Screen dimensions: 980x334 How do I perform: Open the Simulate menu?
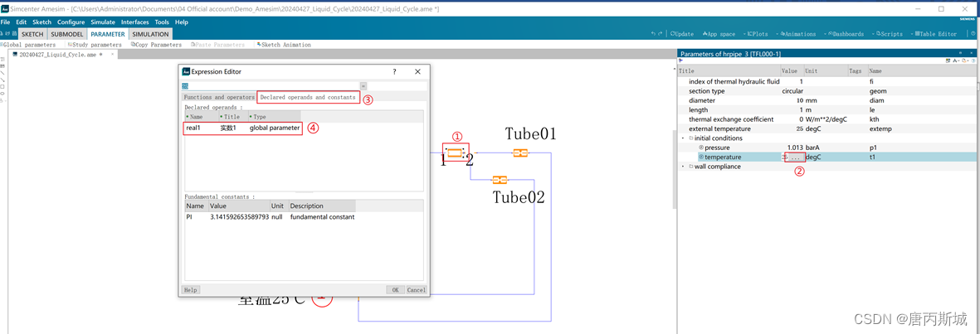pos(103,22)
